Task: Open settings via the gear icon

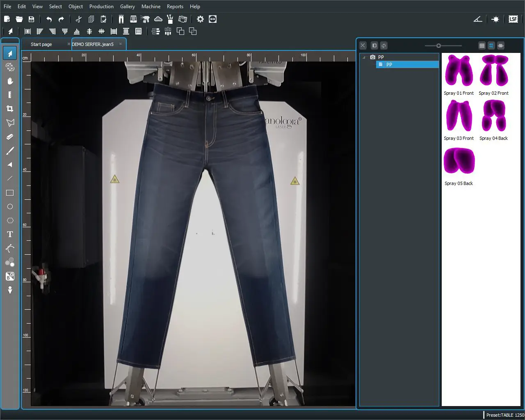Action: pos(200,19)
